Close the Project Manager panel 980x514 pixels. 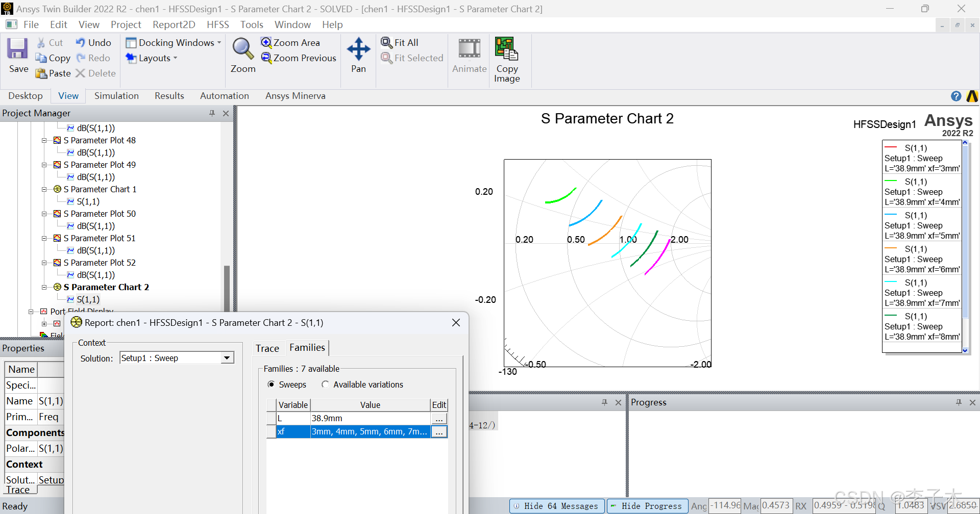226,113
